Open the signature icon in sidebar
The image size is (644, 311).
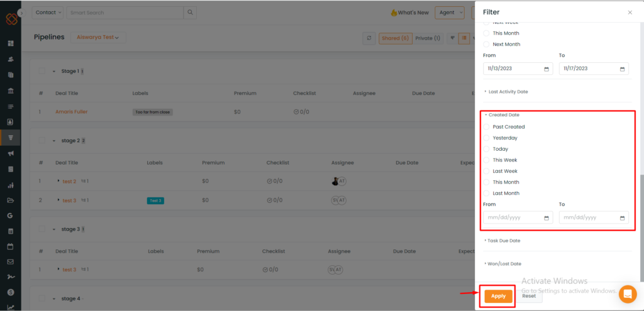(x=11, y=277)
